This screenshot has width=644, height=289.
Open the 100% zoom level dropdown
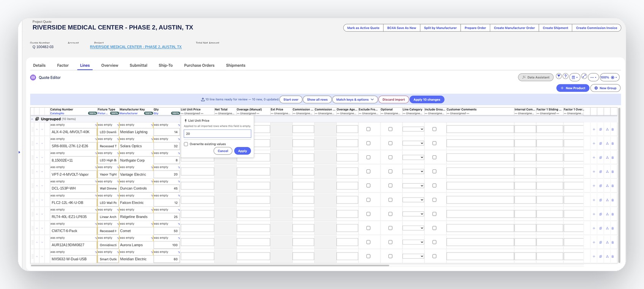[x=609, y=77]
